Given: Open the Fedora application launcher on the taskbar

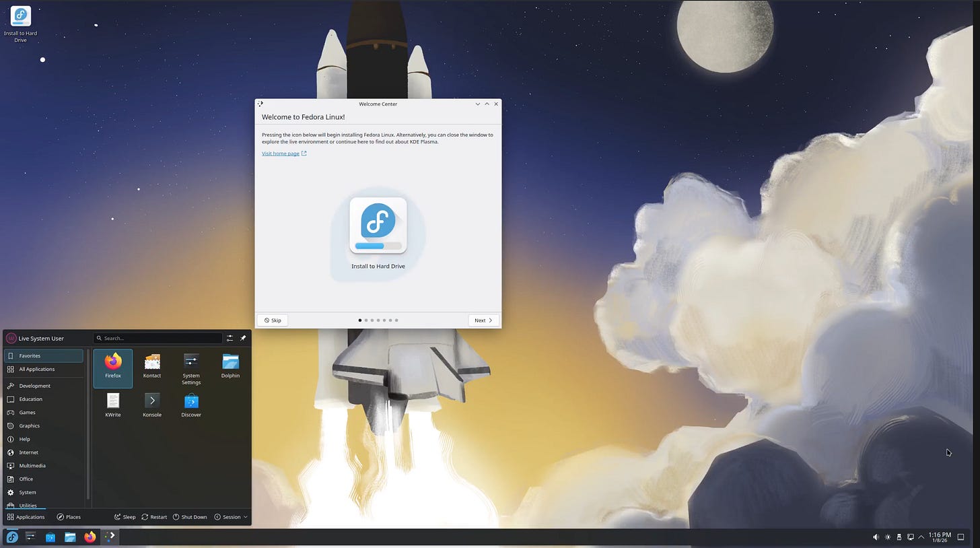Looking at the screenshot, I should 11,537.
